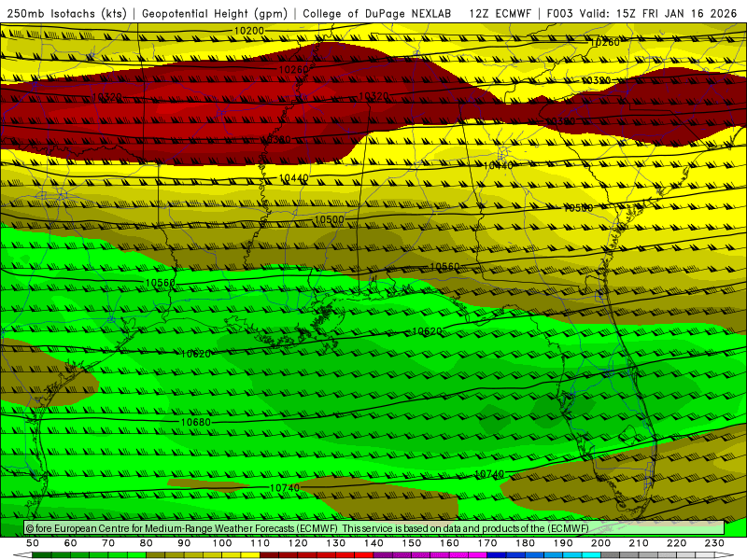
Task: Click the cyan swatch just before 200
Action: click(591, 555)
